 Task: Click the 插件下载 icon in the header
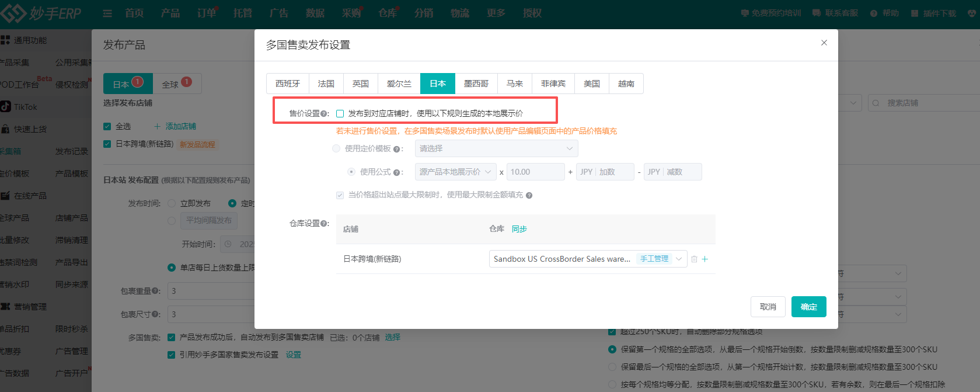(915, 13)
